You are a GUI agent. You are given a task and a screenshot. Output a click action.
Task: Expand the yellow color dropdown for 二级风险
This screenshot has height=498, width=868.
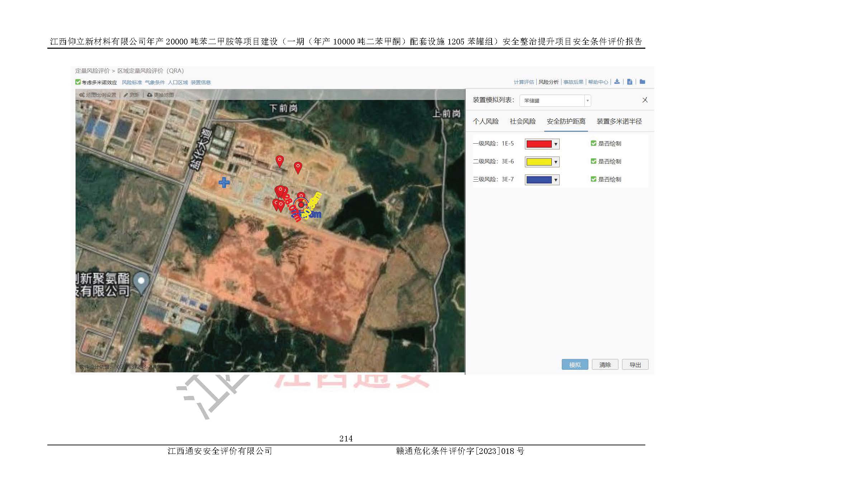[x=556, y=162]
